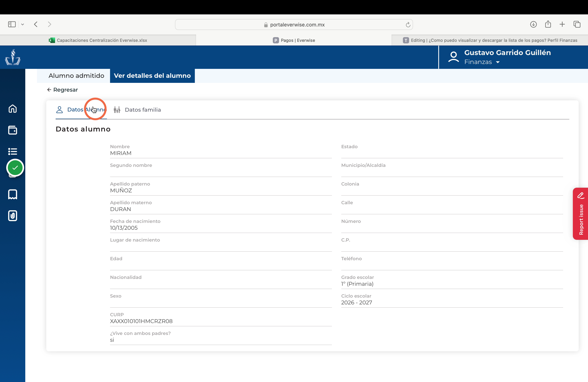Open the Editing Perfil Finanzas browser tab
Image resolution: width=588 pixels, height=382 pixels.
point(490,40)
